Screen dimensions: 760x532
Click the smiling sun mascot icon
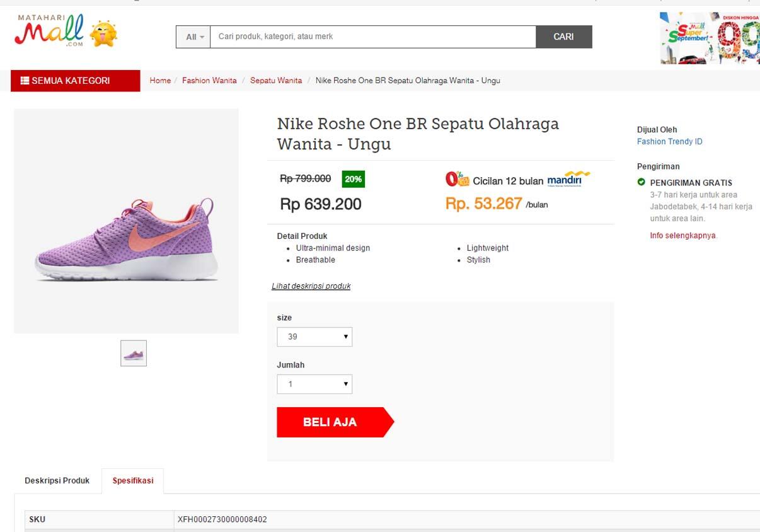point(103,33)
